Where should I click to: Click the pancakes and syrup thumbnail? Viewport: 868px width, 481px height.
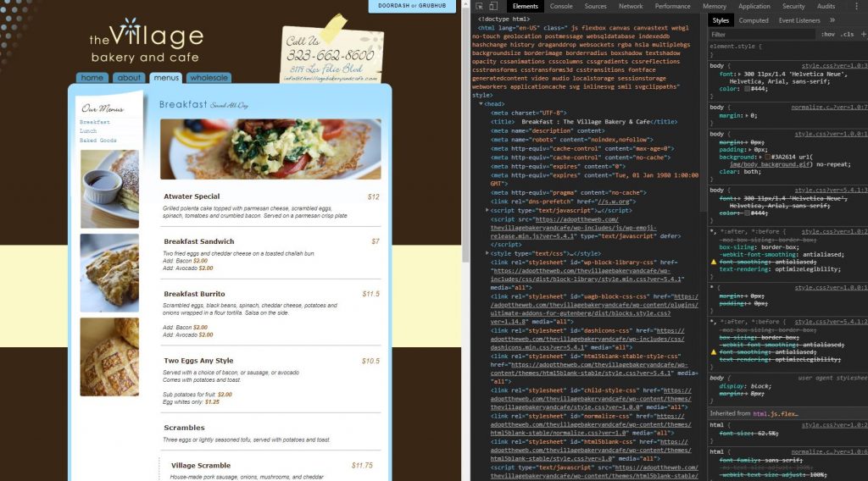click(x=109, y=189)
